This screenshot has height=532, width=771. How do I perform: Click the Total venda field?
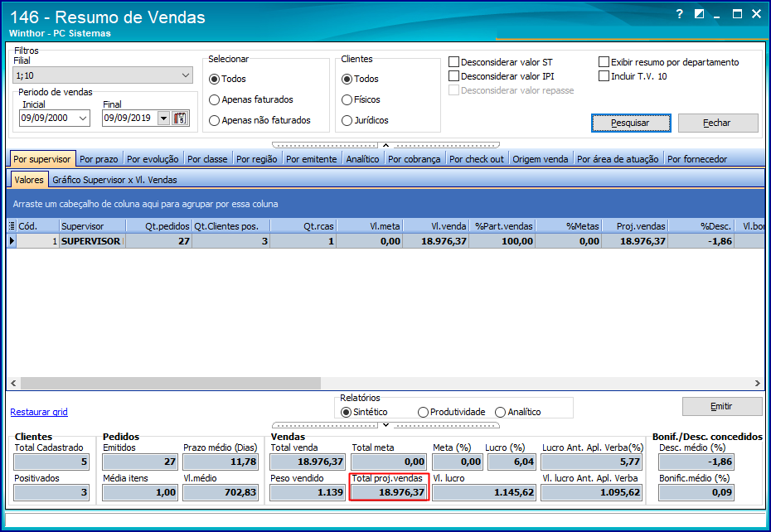coord(308,462)
